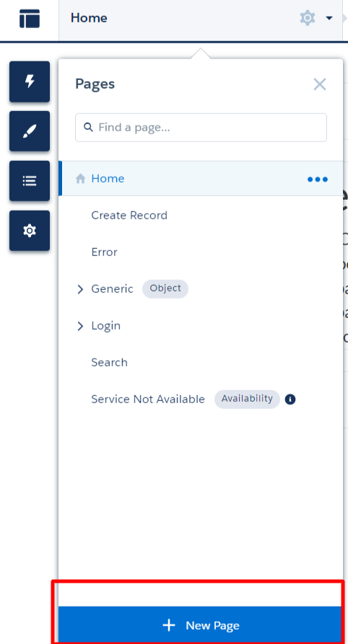Focus the Find a page search field
Viewport: 348px width, 644px height.
pyautogui.click(x=201, y=128)
